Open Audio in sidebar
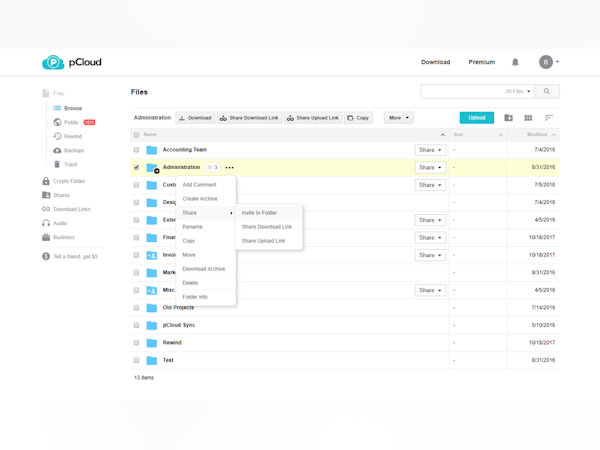This screenshot has height=450, width=600. pos(54,223)
